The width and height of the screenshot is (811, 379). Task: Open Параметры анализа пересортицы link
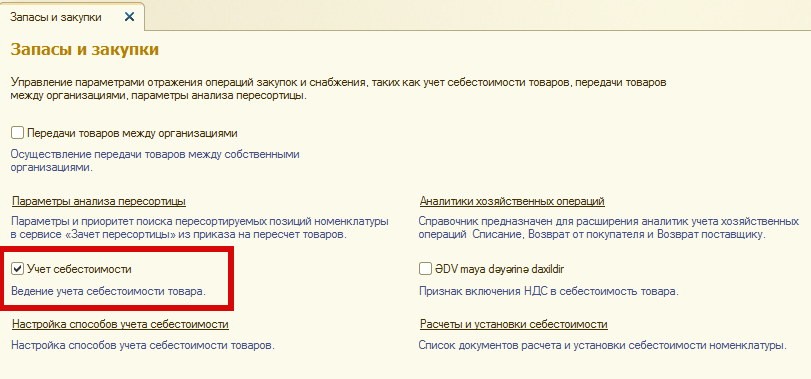click(x=98, y=201)
